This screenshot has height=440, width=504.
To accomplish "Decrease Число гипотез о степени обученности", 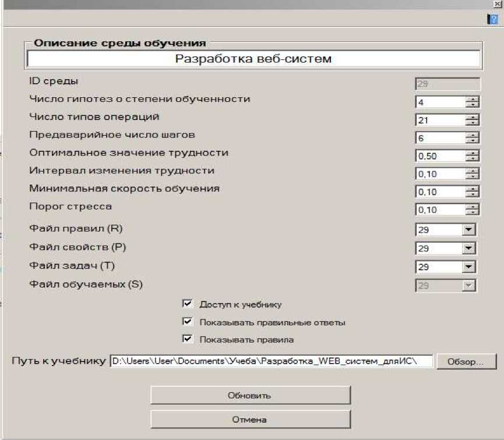I will click(472, 105).
